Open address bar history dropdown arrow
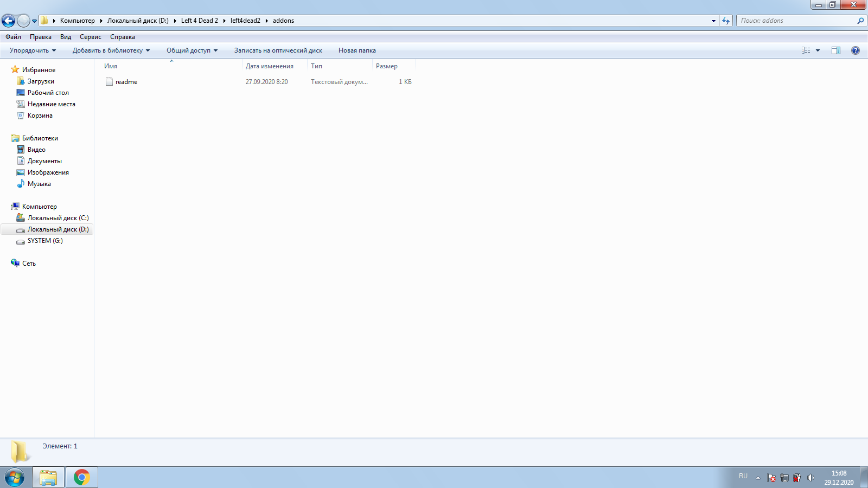 coord(713,21)
